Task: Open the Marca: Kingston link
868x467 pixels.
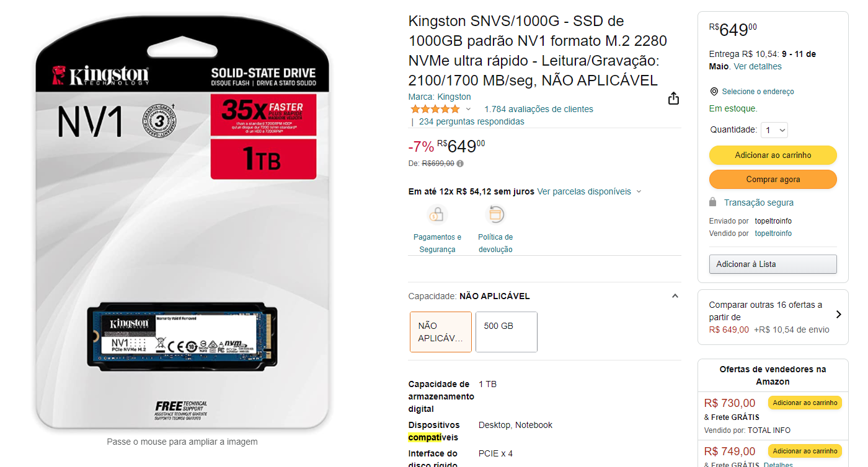Action: (x=440, y=97)
